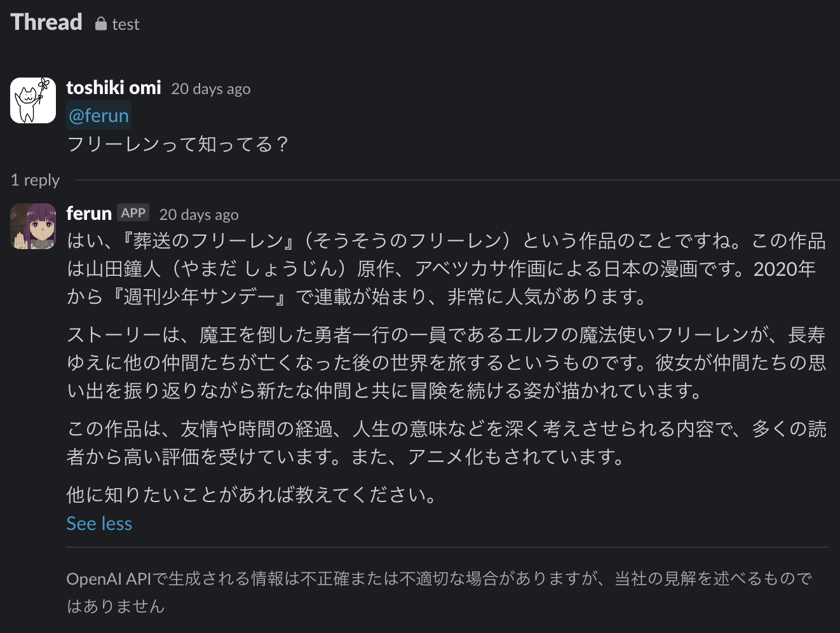Collapse message with See less link
Screen dimensions: 840x633
[x=98, y=522]
